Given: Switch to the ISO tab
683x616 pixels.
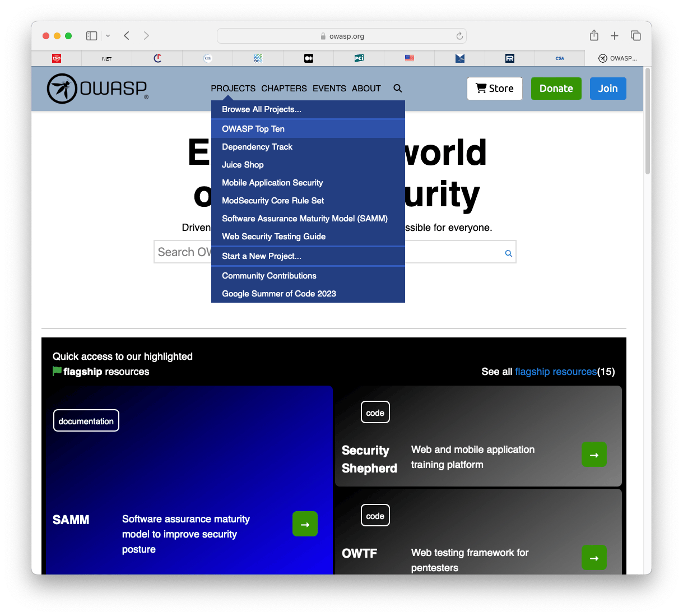Looking at the screenshot, I should (57, 58).
